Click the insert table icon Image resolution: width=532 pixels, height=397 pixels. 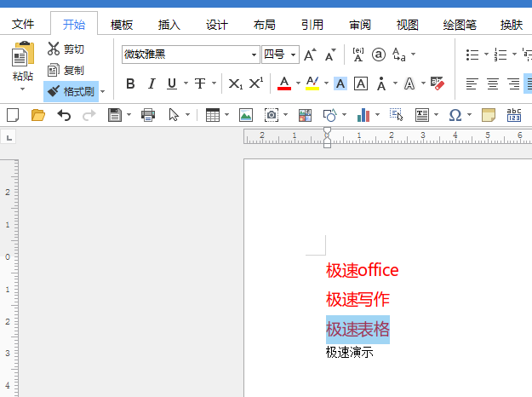pos(213,115)
